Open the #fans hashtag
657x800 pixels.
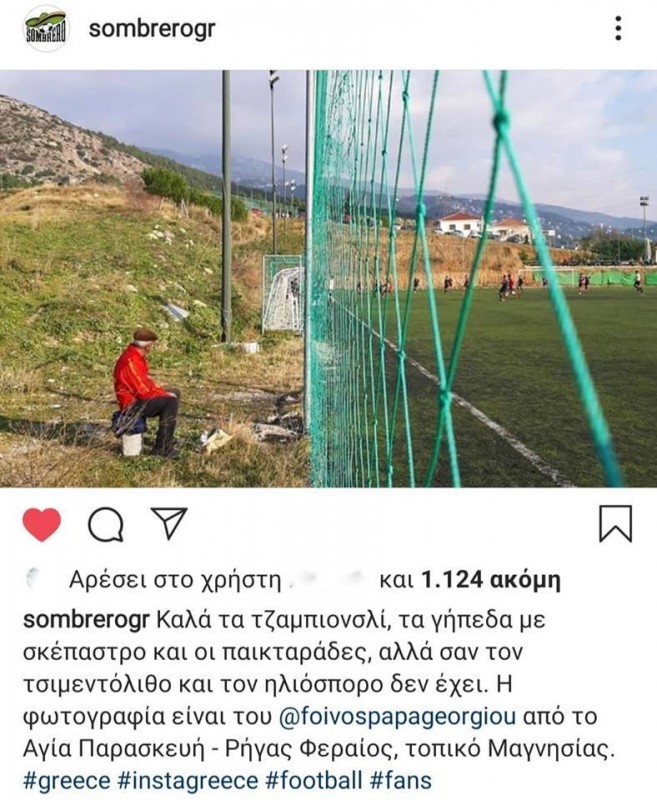tap(401, 781)
